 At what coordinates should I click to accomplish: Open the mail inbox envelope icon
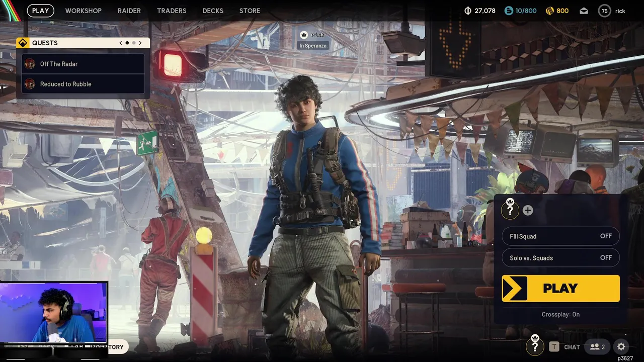coord(584,11)
